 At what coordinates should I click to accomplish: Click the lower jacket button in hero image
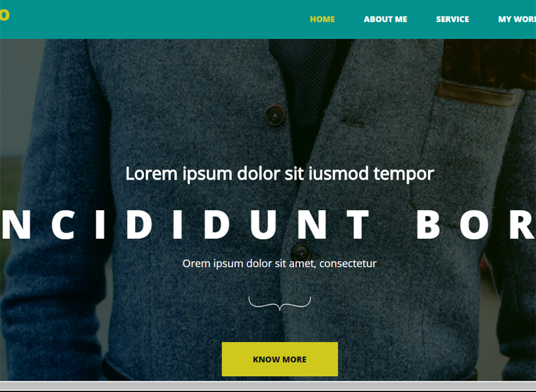pos(301,253)
